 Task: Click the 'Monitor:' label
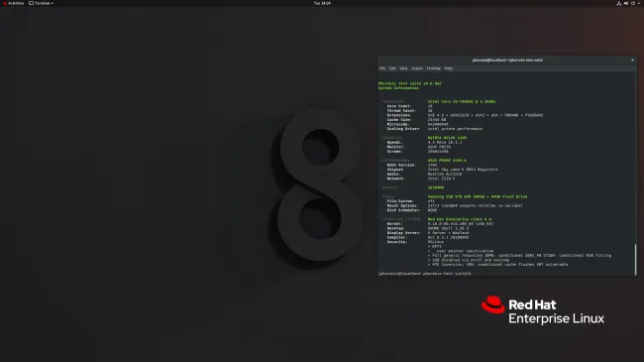[395, 147]
